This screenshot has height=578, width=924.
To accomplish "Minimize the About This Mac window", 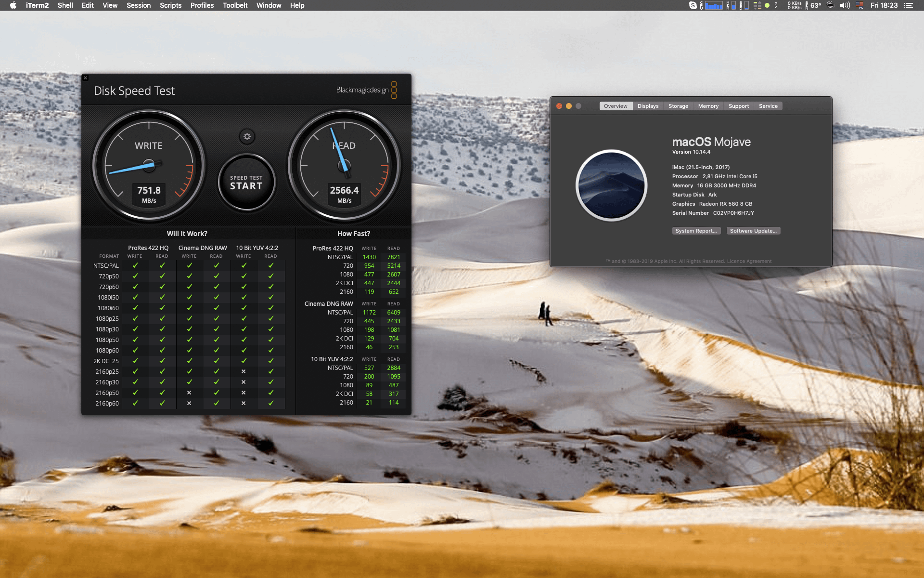I will (569, 106).
